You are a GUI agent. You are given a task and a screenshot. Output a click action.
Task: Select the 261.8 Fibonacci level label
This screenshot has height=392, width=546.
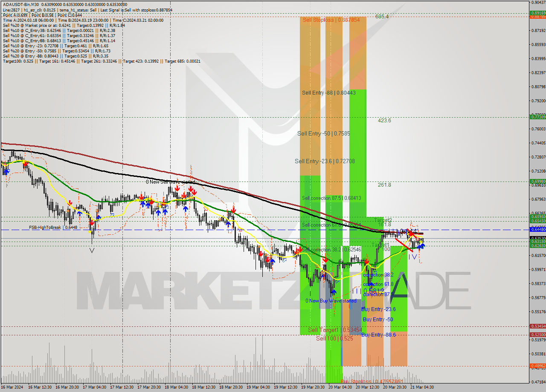click(x=384, y=185)
